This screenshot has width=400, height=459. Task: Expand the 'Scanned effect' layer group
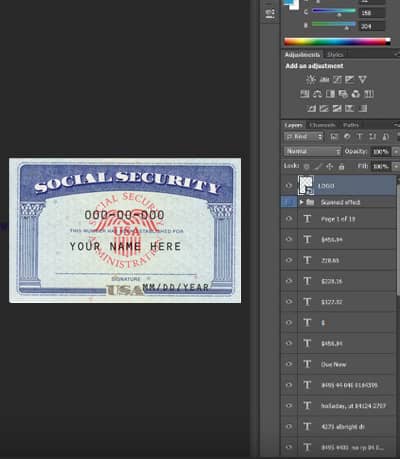(x=301, y=202)
